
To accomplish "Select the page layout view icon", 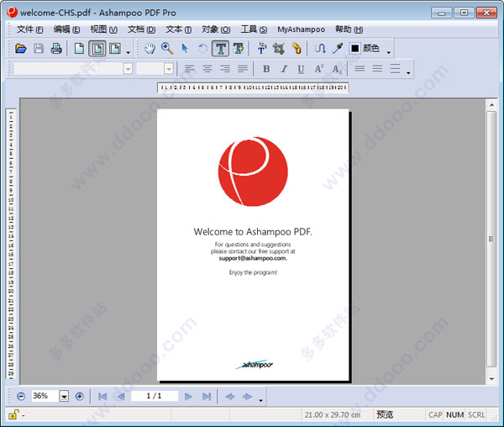I will [x=115, y=49].
